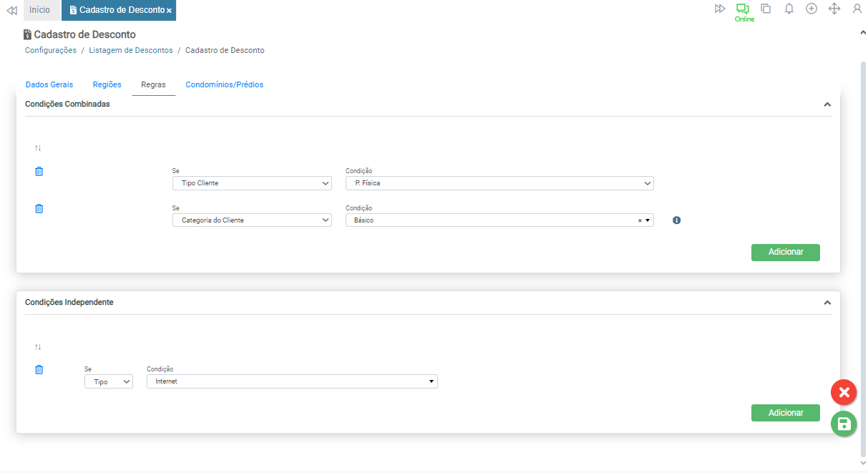Open the notifications bell icon
This screenshot has height=473, width=868.
coord(789,9)
